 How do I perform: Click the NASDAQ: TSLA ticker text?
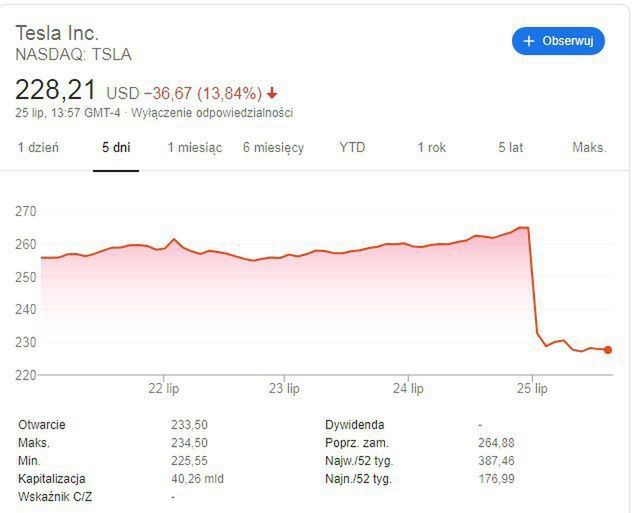[73, 55]
